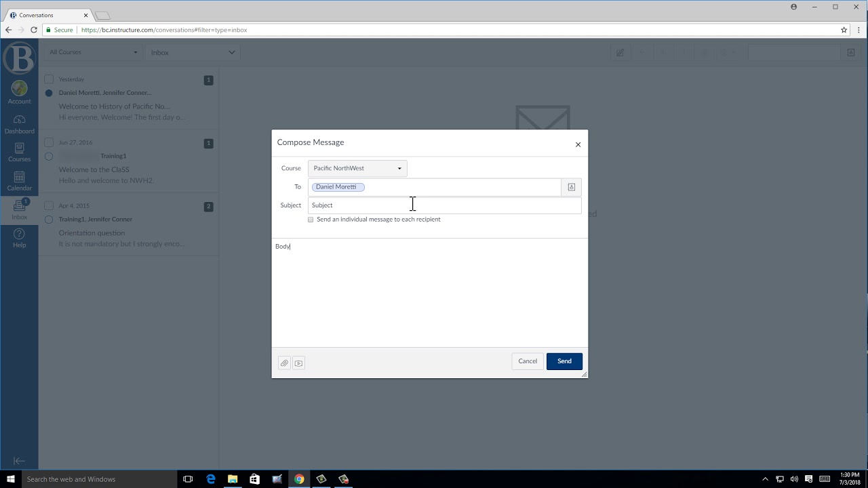The width and height of the screenshot is (868, 488).
Task: Open the Welcome to the ClaSS conversation
Action: [128, 161]
